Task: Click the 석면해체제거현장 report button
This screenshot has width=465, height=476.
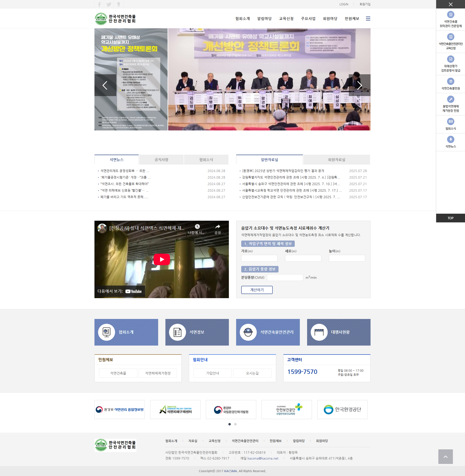Action: tap(158, 373)
